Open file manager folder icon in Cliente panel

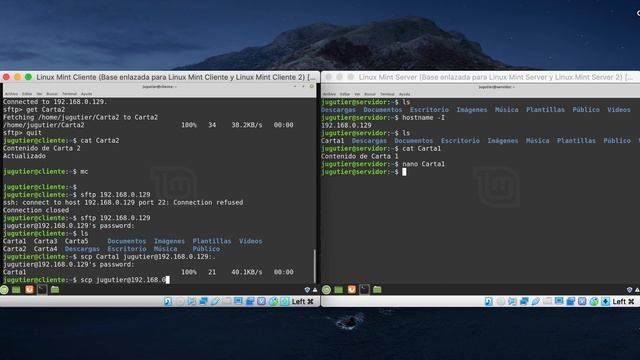[55, 290]
